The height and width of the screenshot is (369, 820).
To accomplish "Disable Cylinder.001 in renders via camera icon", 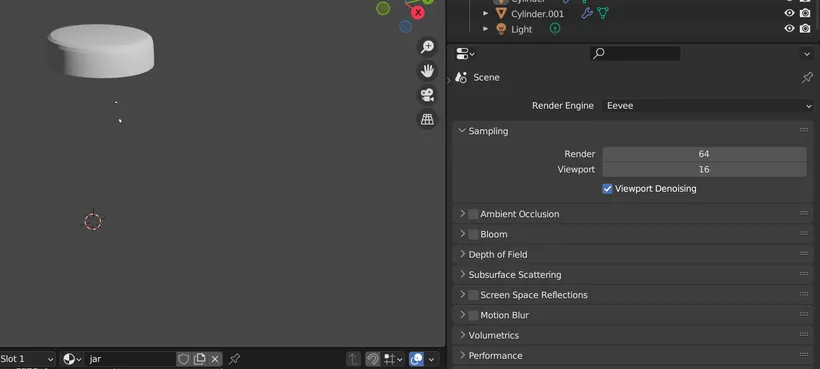I will tap(805, 14).
